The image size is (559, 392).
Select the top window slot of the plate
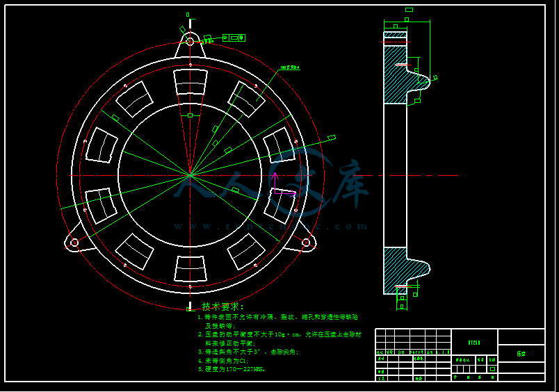pos(191,82)
